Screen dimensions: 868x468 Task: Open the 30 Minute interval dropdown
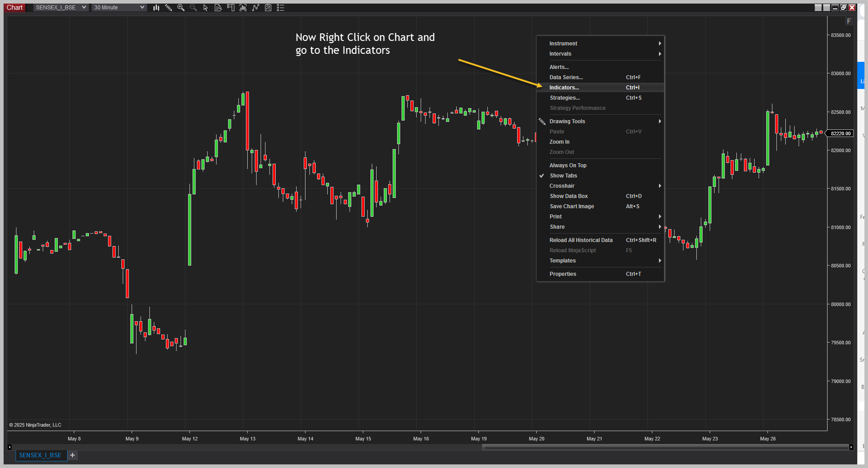119,8
